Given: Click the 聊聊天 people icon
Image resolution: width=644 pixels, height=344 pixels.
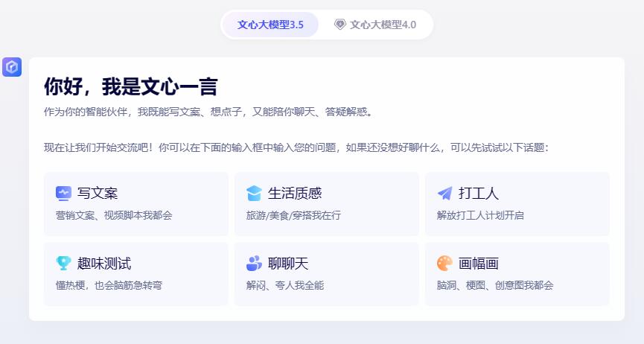Looking at the screenshot, I should click(254, 264).
